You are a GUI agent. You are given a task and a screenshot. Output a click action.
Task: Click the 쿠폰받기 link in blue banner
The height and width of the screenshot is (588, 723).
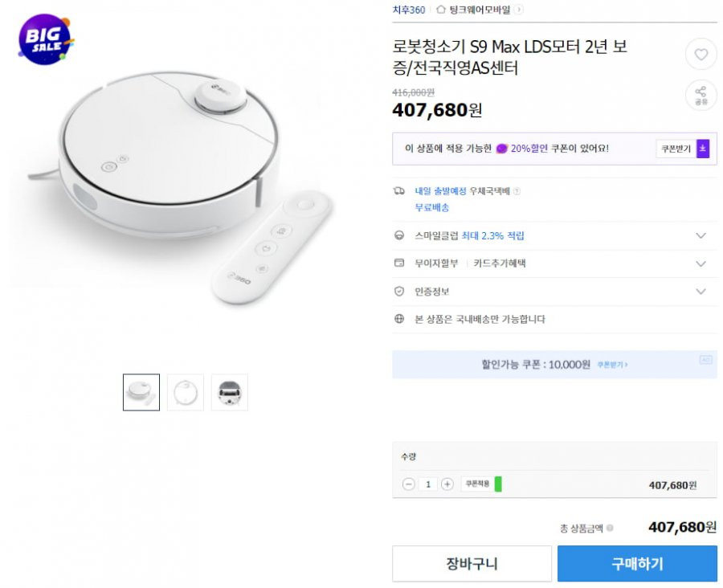[x=612, y=365]
